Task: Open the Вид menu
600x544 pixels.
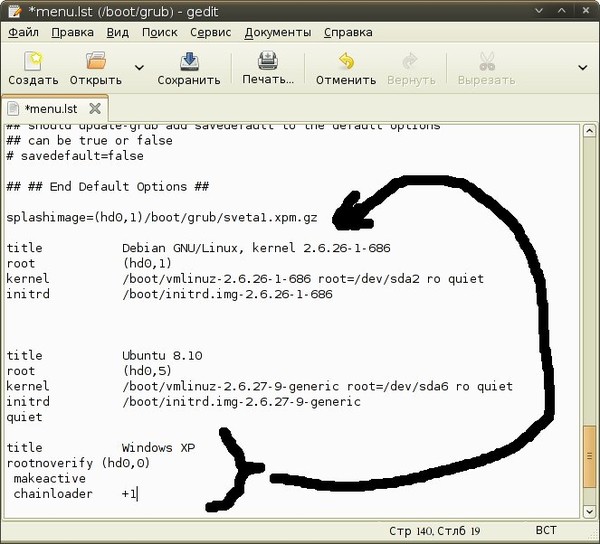Action: coord(117,33)
